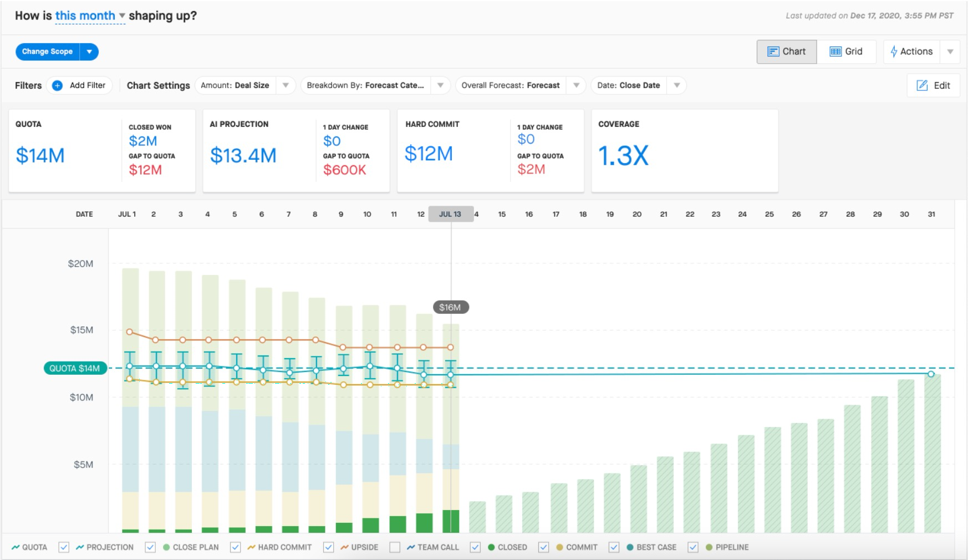Open the Breakdown By: Forecast Category dropdown

(x=440, y=85)
